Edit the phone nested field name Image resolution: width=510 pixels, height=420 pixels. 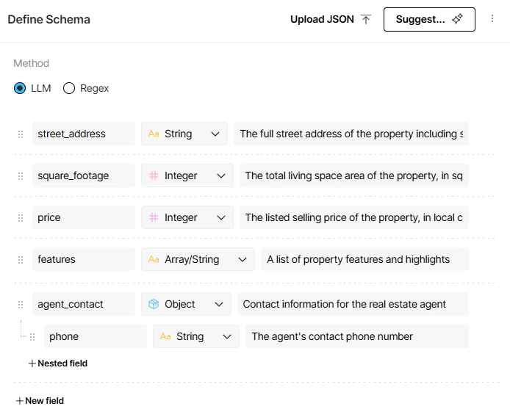pos(96,336)
